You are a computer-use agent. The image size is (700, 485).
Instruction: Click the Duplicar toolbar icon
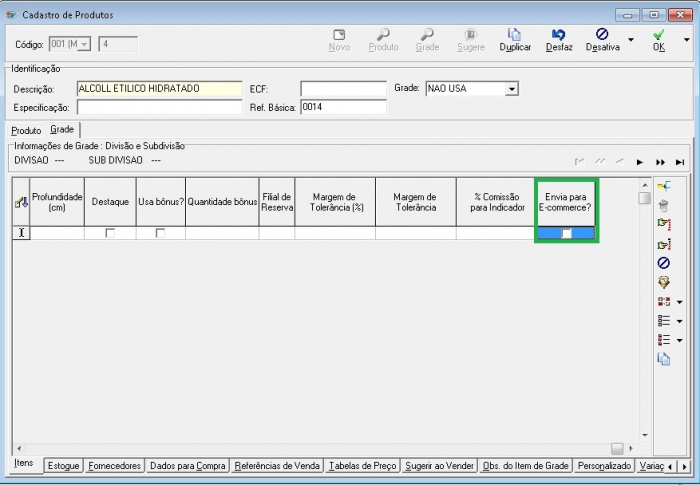pos(515,35)
